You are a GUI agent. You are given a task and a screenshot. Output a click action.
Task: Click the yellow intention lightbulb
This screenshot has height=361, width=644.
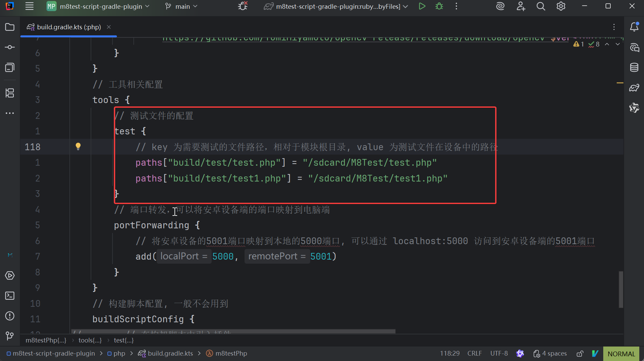[x=78, y=146]
